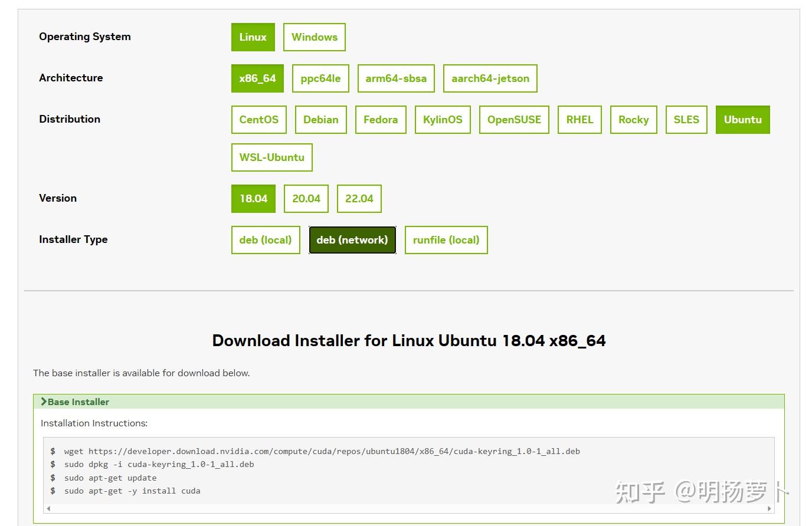Choose OpenSUSE as the distribution

pos(513,119)
